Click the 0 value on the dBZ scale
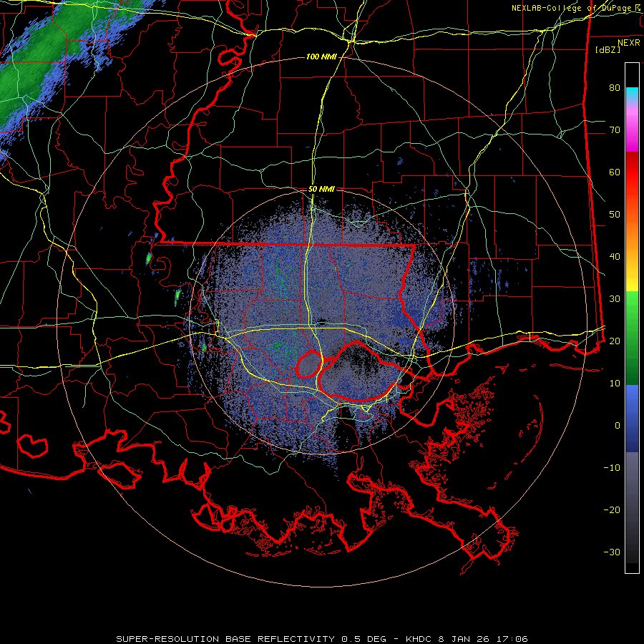 618,426
